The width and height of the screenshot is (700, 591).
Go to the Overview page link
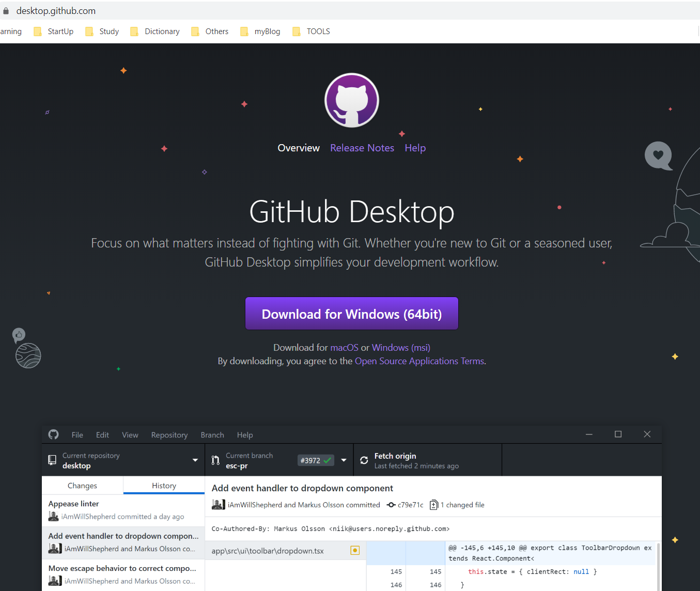coord(299,148)
